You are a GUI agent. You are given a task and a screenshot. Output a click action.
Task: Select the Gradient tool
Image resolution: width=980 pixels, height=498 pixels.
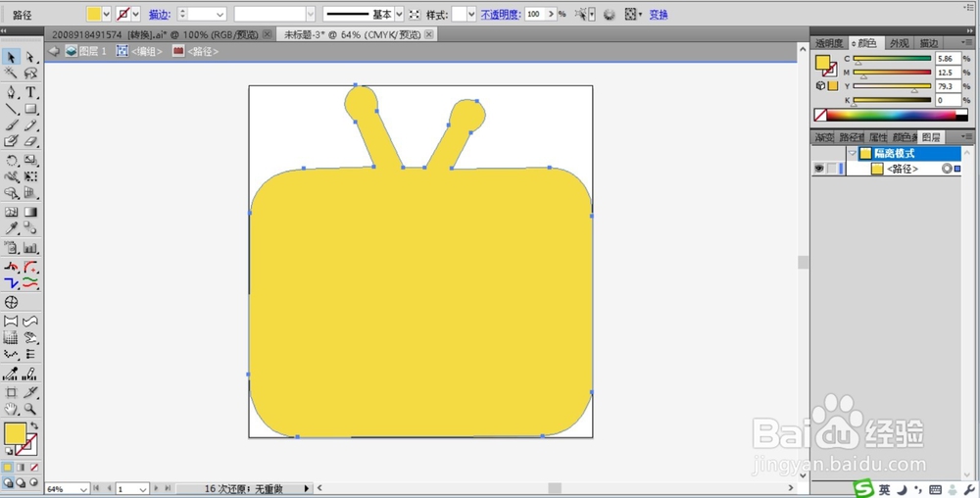pos(30,213)
